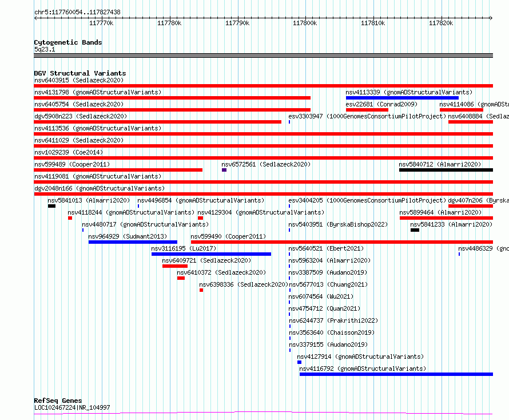Image resolution: width=509 pixels, height=420 pixels.
Task: Click nsv5841233 (Almarri2020) label
Action: (x=451, y=224)
